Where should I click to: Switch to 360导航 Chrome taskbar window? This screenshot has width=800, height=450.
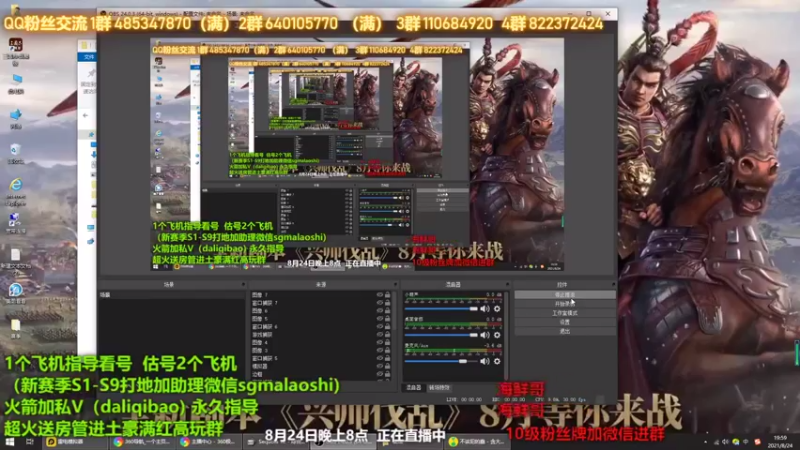tap(144, 442)
